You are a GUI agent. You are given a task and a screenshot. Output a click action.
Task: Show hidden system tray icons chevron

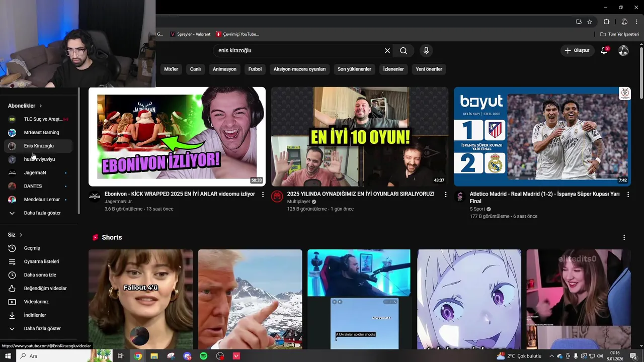click(551, 356)
